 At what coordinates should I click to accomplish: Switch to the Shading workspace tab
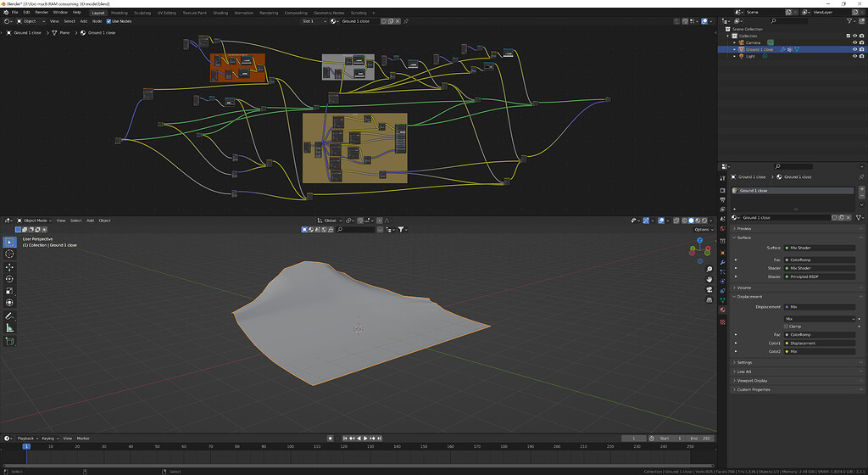pyautogui.click(x=220, y=13)
